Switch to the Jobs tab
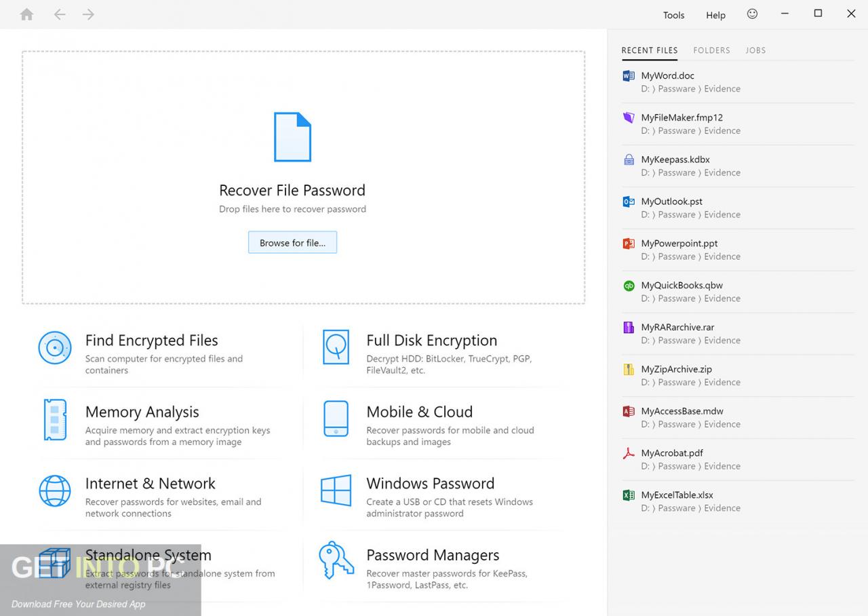The width and height of the screenshot is (868, 616). pyautogui.click(x=755, y=50)
